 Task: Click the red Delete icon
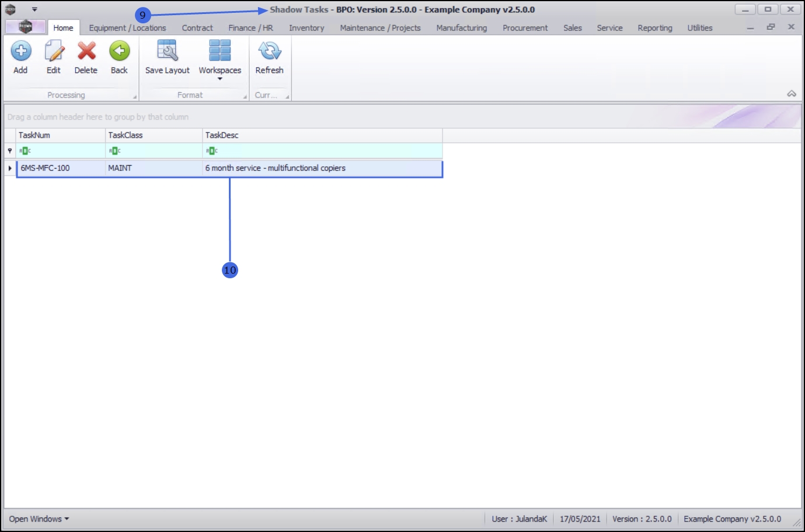click(86, 51)
